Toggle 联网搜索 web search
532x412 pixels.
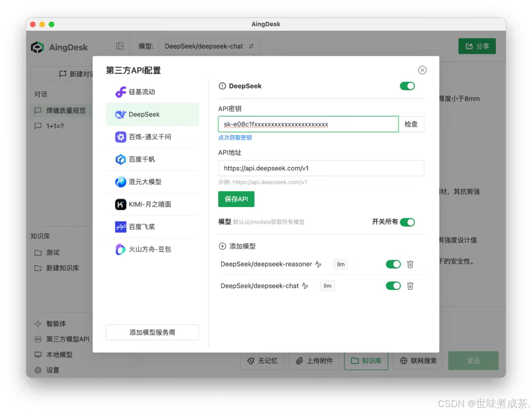coord(418,361)
